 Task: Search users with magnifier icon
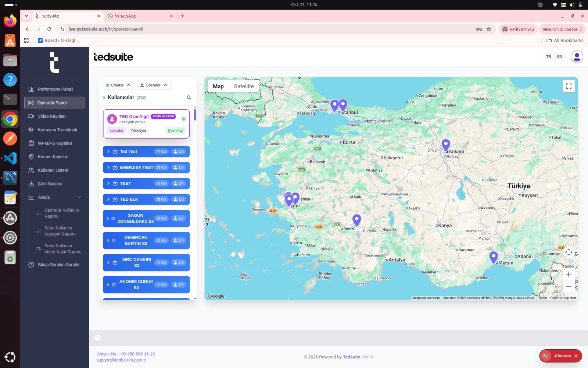pos(189,98)
